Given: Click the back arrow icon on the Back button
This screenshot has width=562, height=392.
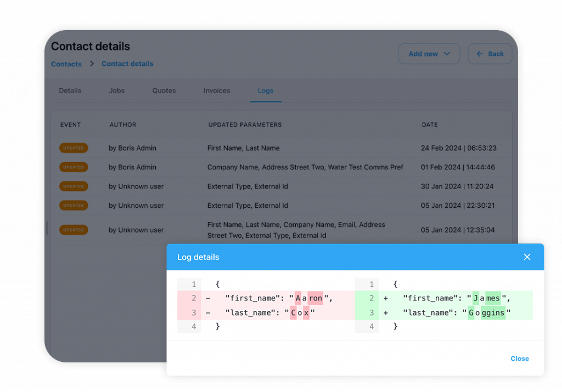Looking at the screenshot, I should tap(480, 53).
